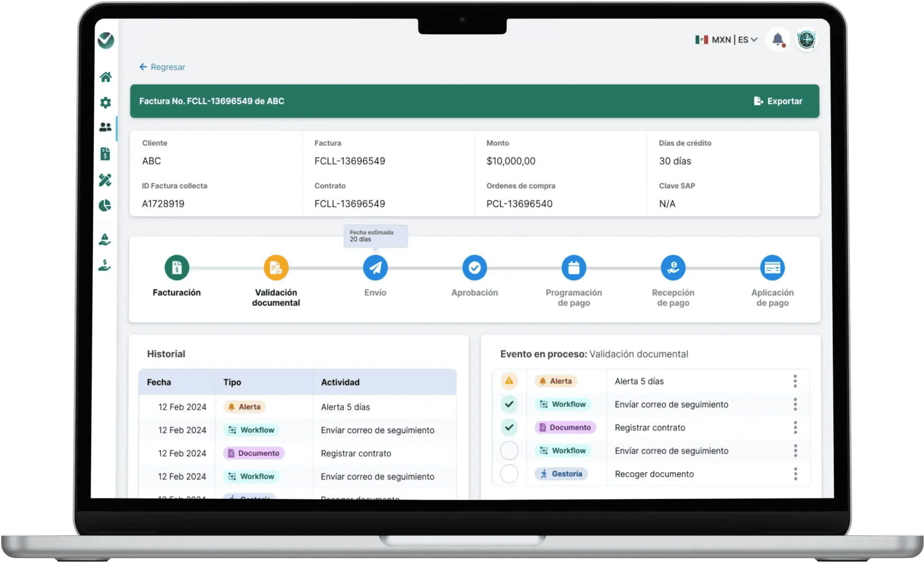Mark the unchecked Workflow task as done
Viewport: 924px width, 562px height.
coord(509,451)
